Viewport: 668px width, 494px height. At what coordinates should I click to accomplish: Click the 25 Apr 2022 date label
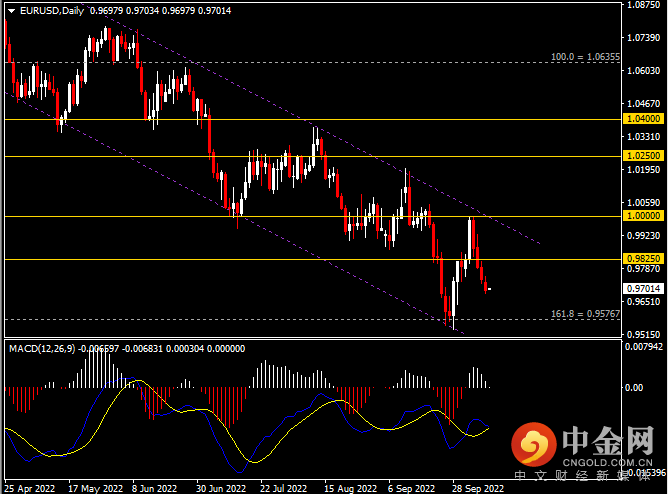click(30, 488)
